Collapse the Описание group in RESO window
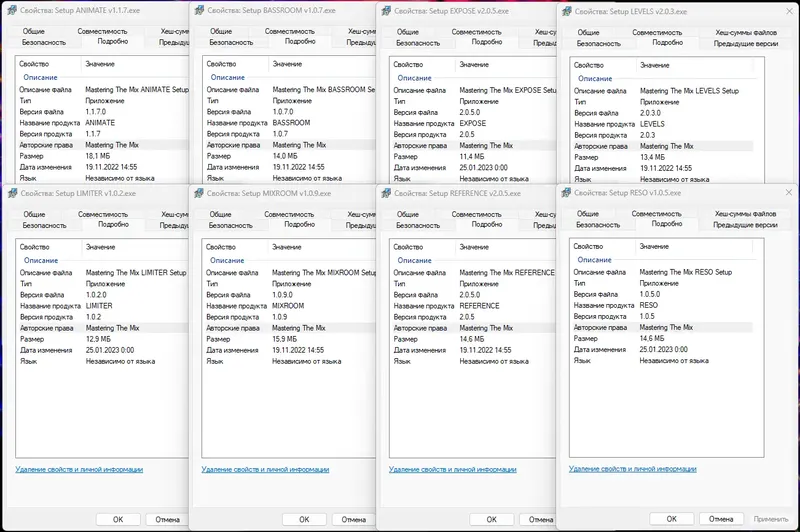The width and height of the screenshot is (800, 532). [594, 260]
